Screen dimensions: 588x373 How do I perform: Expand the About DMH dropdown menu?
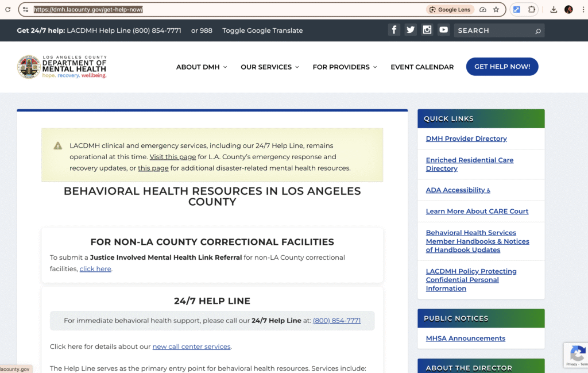point(202,67)
